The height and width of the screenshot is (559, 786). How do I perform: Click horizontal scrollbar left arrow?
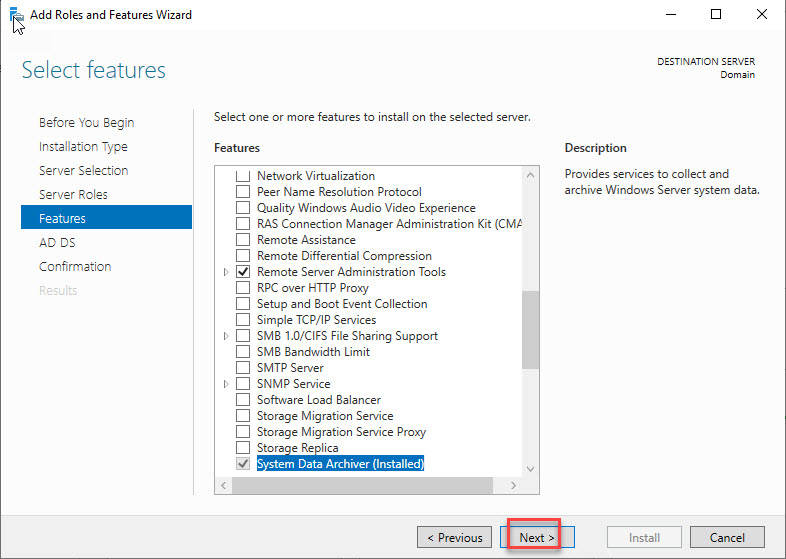224,485
